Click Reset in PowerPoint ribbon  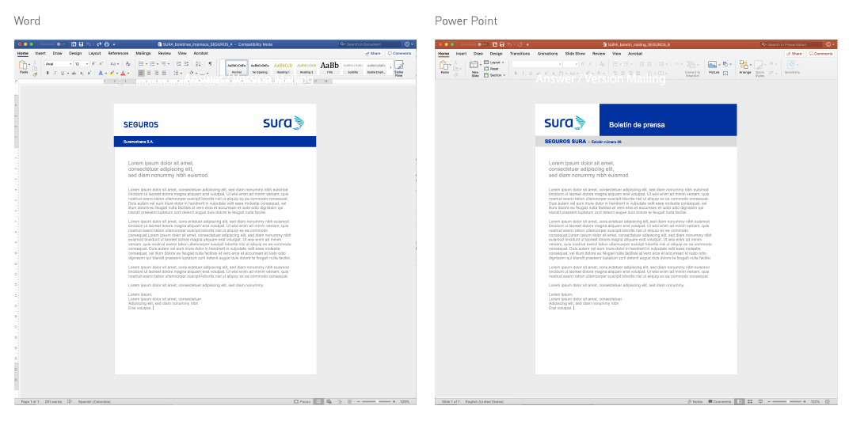(491, 69)
